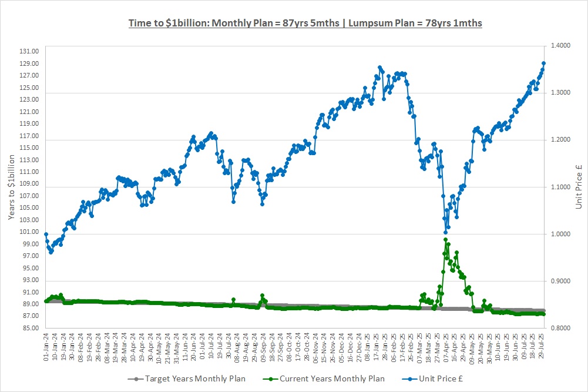Click the lowest blue data point in April 2025

[446, 232]
